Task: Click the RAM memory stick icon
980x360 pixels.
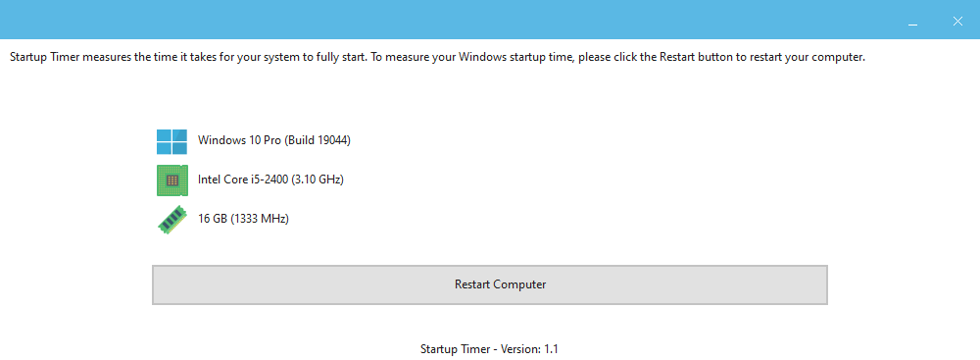Action: 171,219
